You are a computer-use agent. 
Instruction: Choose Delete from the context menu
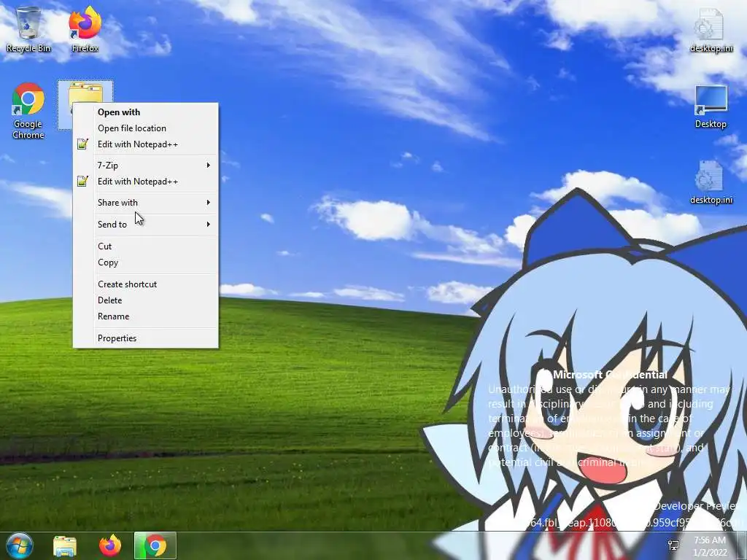pos(146,300)
